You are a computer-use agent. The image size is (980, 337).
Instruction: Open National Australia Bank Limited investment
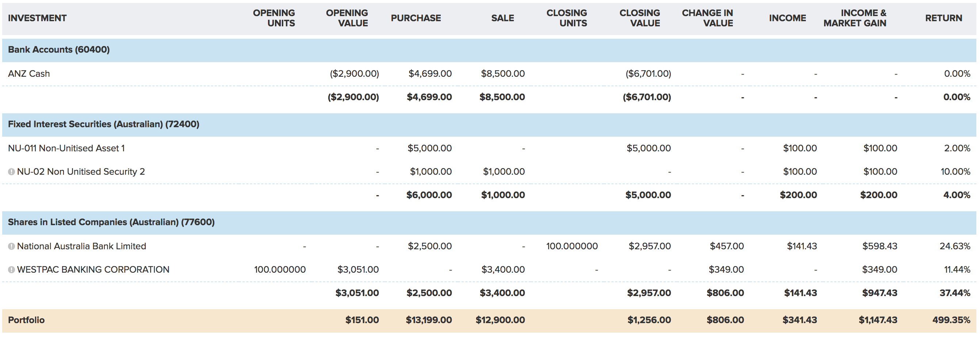(x=81, y=246)
